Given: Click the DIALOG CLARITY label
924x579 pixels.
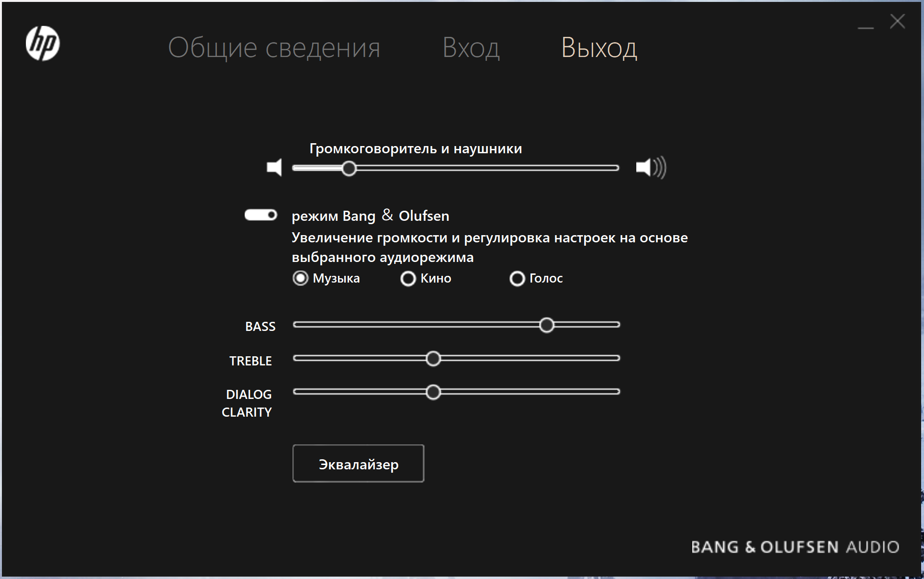Looking at the screenshot, I should click(x=247, y=403).
